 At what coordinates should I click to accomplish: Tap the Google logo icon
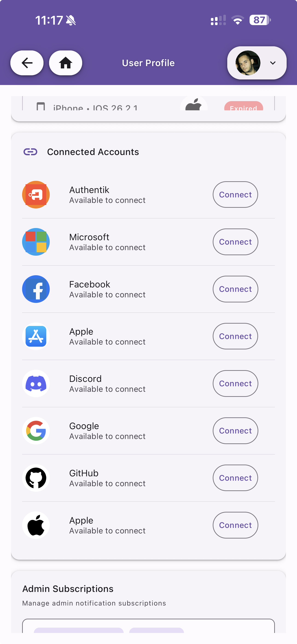point(36,431)
